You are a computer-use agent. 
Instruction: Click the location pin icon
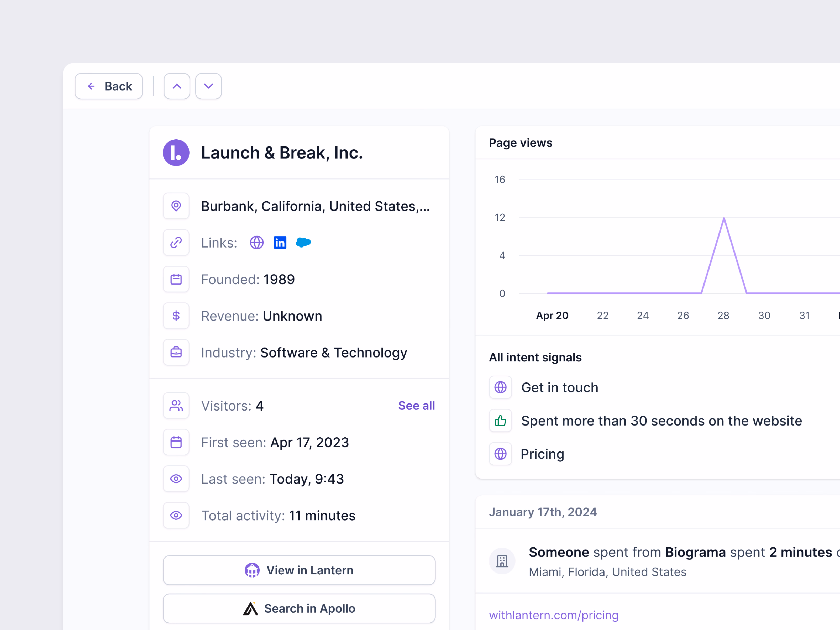[176, 206]
